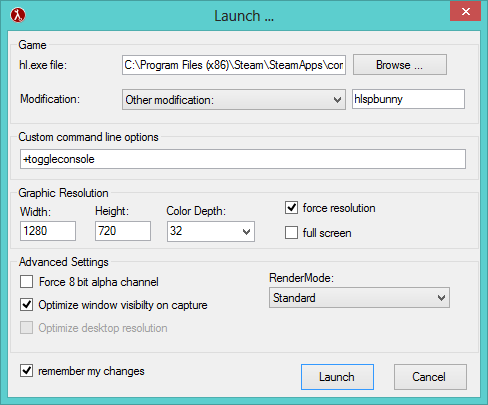Image resolution: width=488 pixels, height=405 pixels.
Task: Uncheck the force resolution checkbox
Action: coord(291,208)
